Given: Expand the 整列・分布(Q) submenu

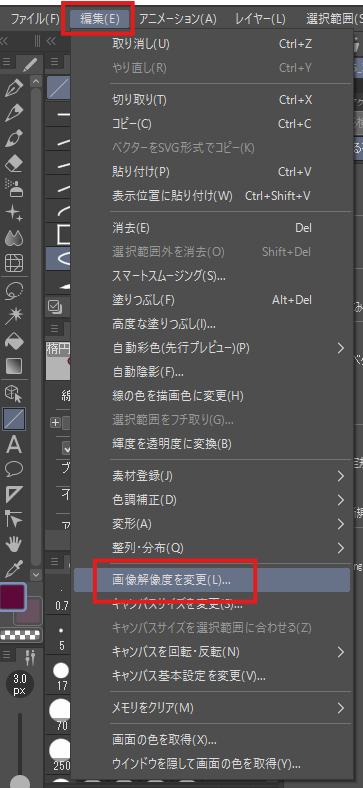Looking at the screenshot, I should pos(341,548).
